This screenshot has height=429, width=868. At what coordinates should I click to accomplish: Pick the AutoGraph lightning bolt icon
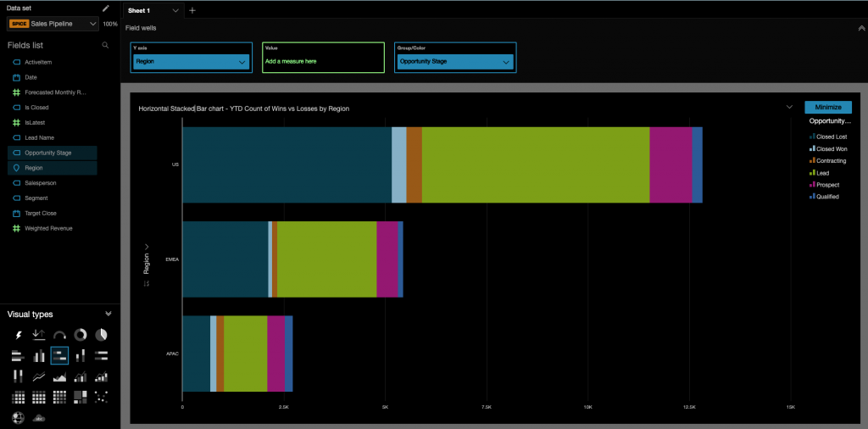pos(18,335)
